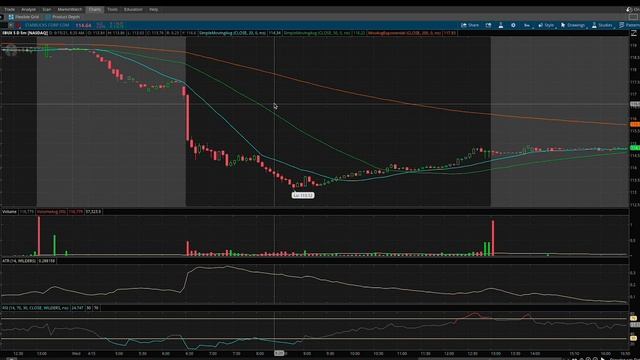Click the low price bubble 113.52
640x360 pixels.
[x=303, y=196]
